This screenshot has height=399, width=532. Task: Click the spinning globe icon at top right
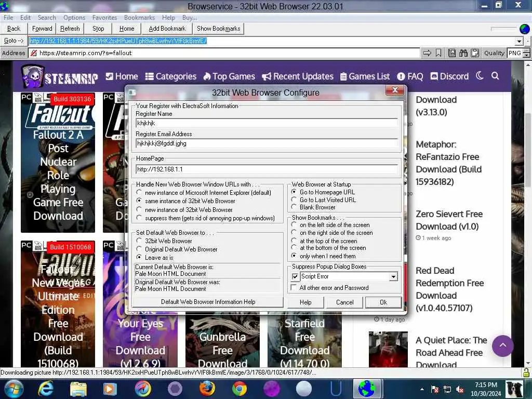coord(525,29)
